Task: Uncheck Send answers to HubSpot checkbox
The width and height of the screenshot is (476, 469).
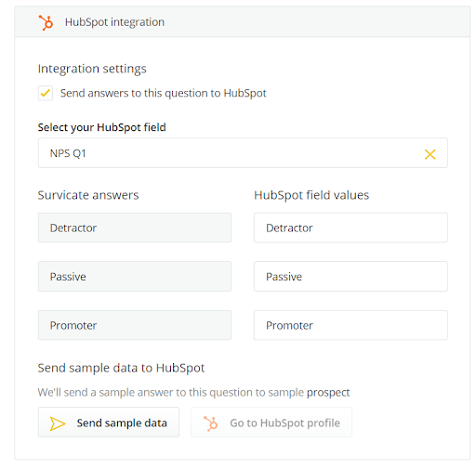Action: coord(46,93)
